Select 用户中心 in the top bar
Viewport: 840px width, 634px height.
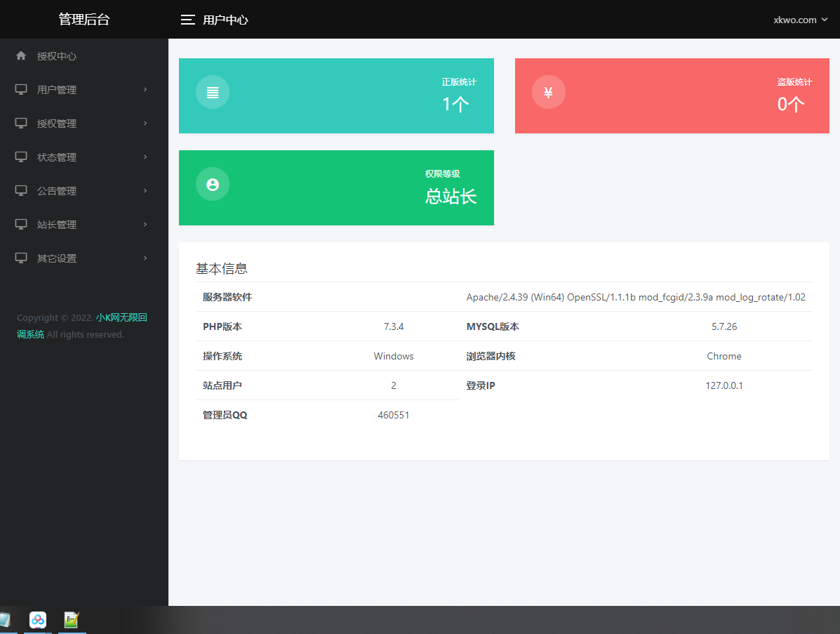225,20
